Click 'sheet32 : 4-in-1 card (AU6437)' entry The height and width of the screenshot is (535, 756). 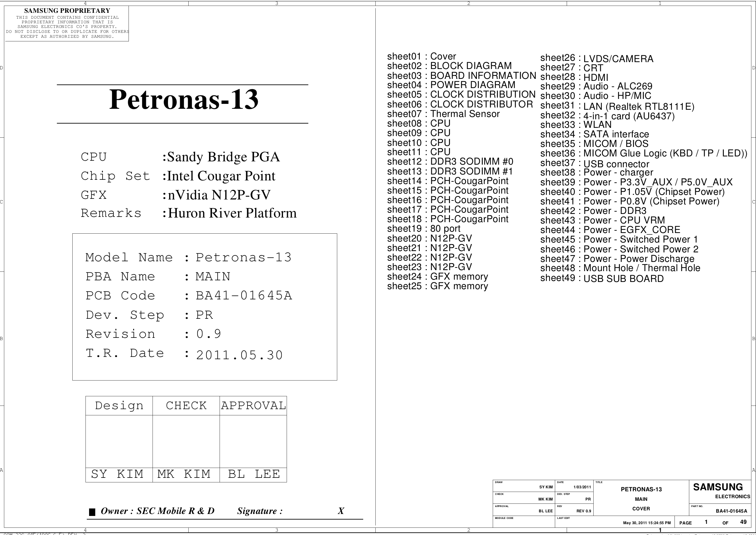tap(607, 116)
